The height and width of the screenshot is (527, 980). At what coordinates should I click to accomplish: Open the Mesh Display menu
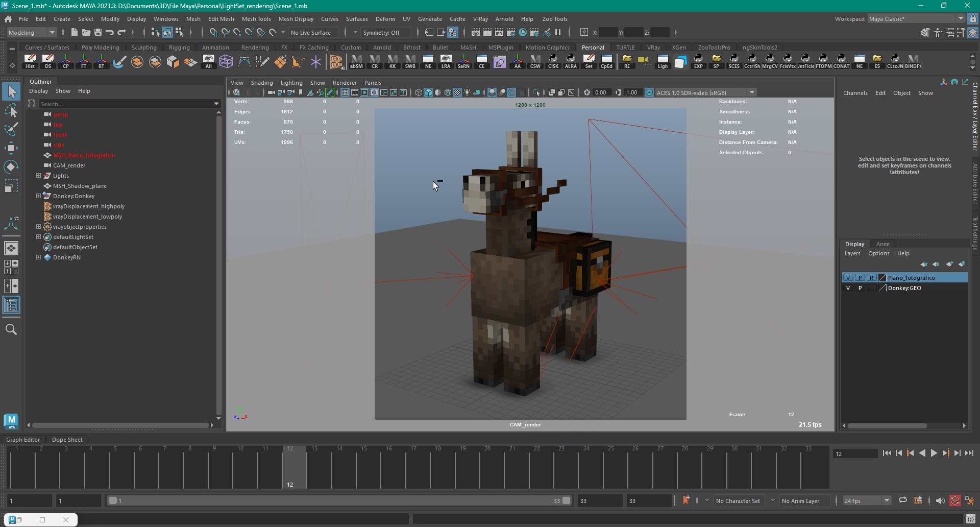pyautogui.click(x=296, y=19)
